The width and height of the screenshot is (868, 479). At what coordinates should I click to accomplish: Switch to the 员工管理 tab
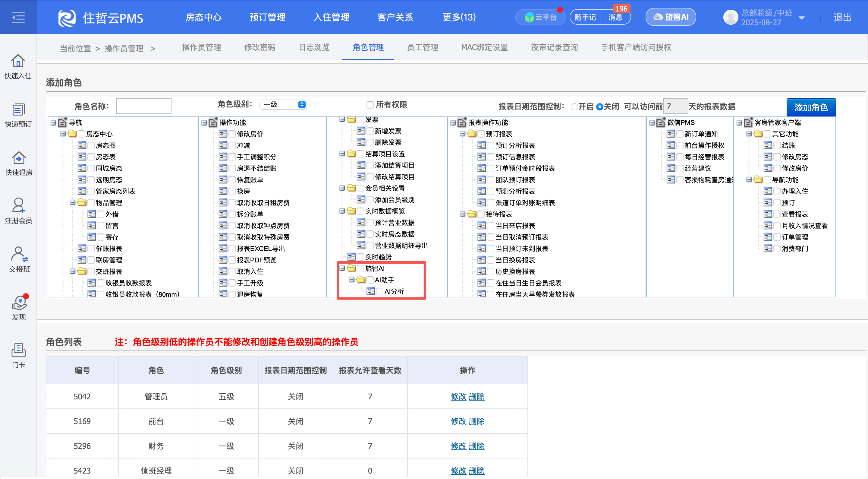click(x=423, y=48)
